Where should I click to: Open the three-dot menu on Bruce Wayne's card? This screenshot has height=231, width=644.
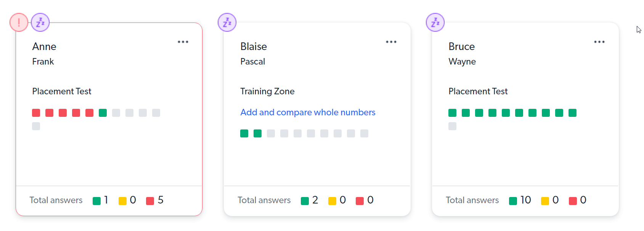[x=599, y=42]
